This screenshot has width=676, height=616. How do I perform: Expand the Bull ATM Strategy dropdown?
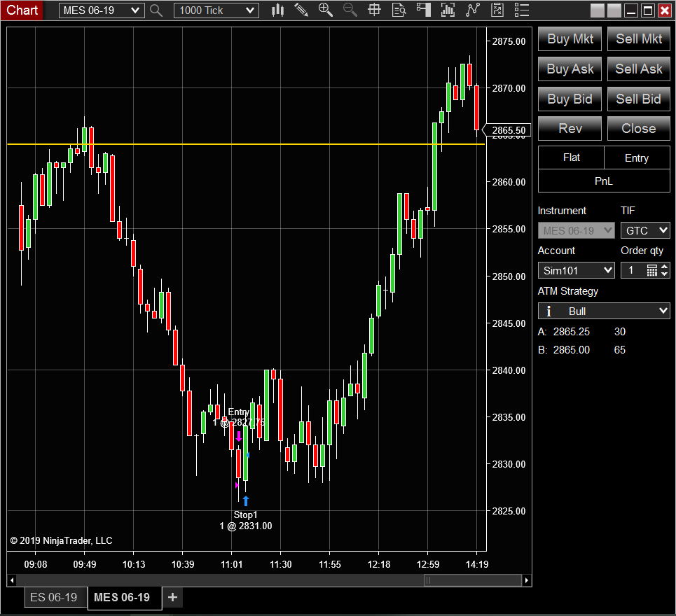(x=604, y=311)
